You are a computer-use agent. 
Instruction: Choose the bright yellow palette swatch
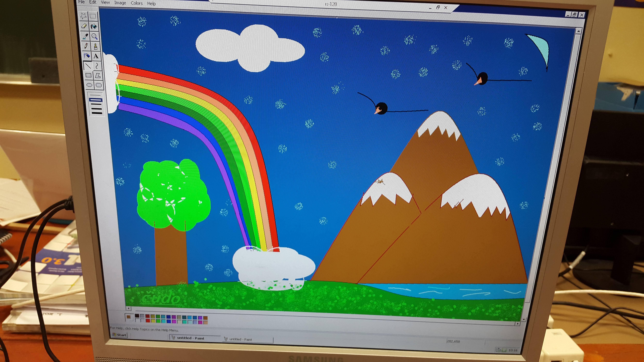coord(153,321)
